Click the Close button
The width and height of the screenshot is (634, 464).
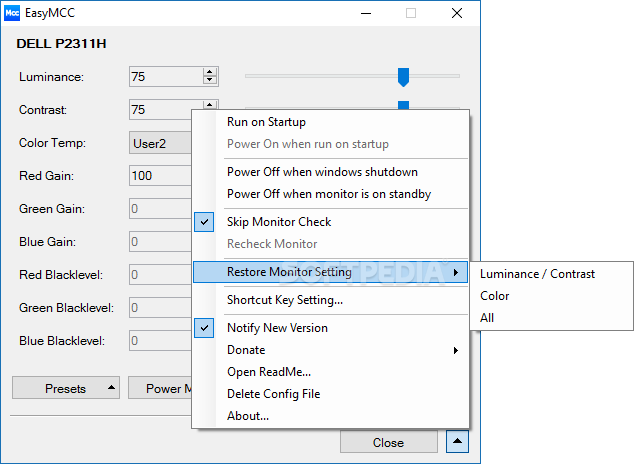click(389, 442)
